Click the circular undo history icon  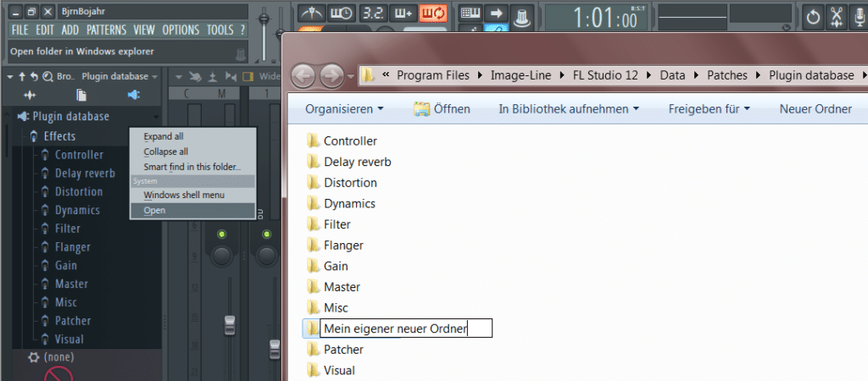813,17
